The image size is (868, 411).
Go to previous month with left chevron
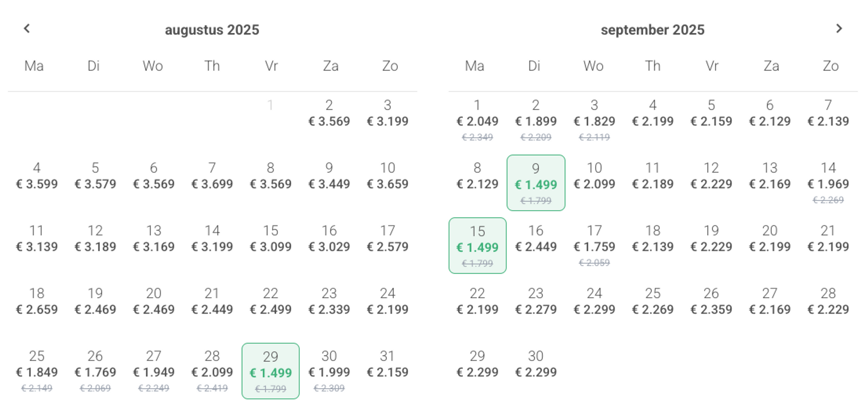(x=27, y=29)
